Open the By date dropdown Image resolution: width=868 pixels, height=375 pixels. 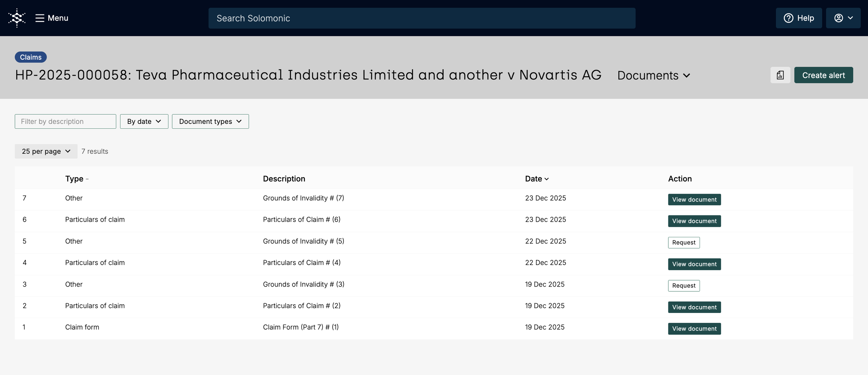click(144, 121)
